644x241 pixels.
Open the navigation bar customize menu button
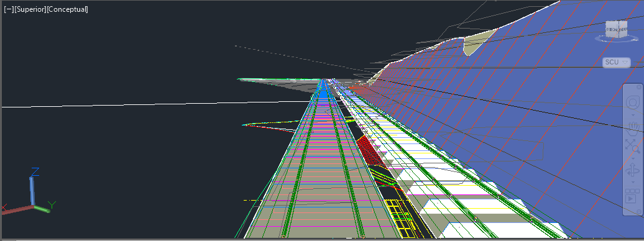(x=638, y=211)
